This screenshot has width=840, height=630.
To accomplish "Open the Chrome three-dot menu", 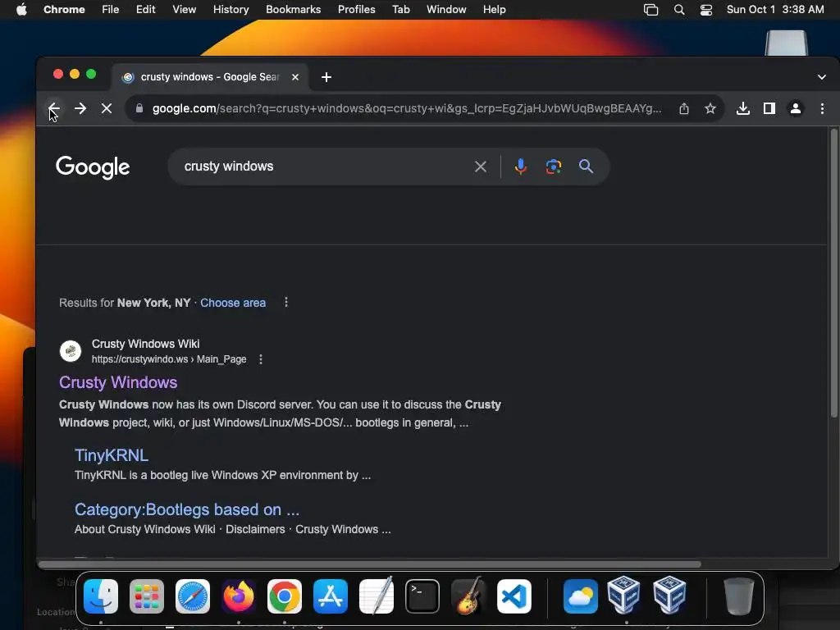I will 822,109.
